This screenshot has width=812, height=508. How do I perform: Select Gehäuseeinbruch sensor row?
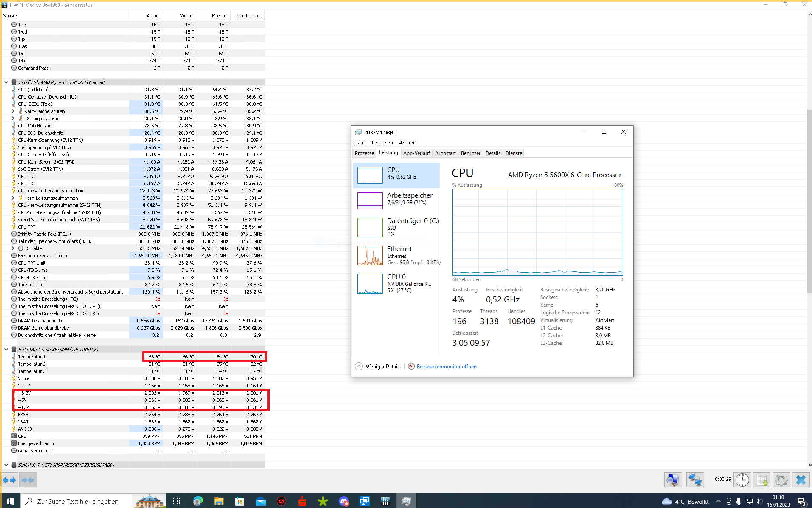pos(133,451)
